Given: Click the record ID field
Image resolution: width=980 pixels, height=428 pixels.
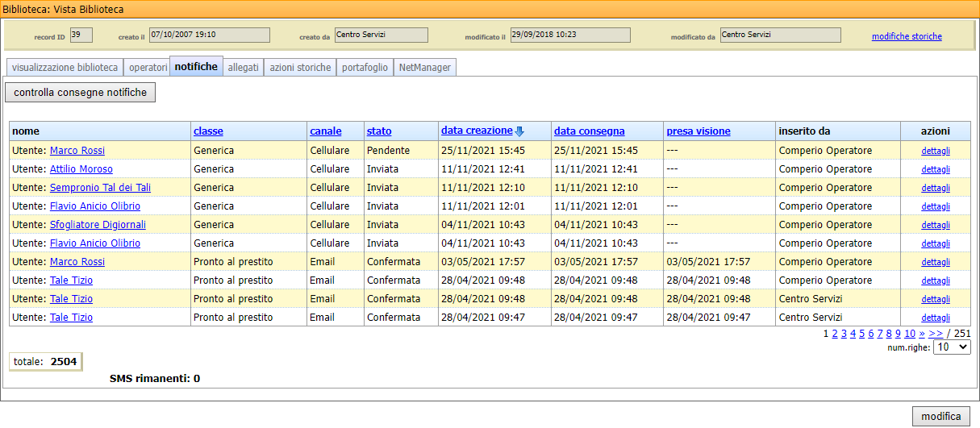Looking at the screenshot, I should click(x=81, y=35).
